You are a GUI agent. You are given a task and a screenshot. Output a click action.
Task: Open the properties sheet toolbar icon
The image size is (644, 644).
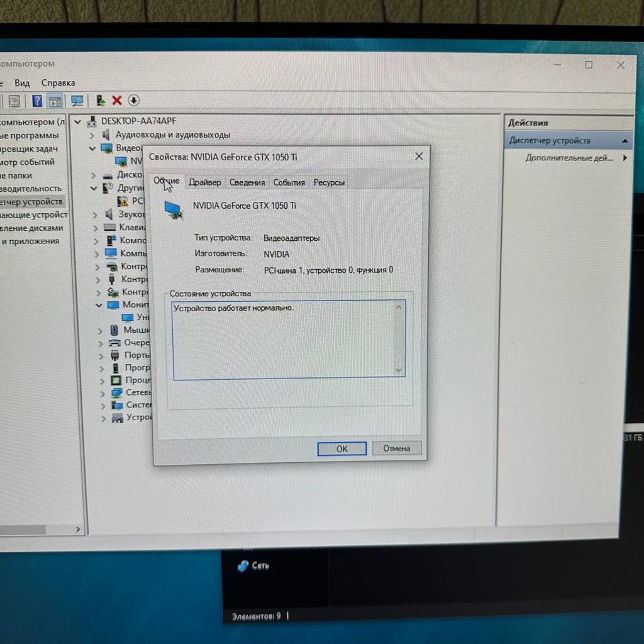pyautogui.click(x=14, y=101)
